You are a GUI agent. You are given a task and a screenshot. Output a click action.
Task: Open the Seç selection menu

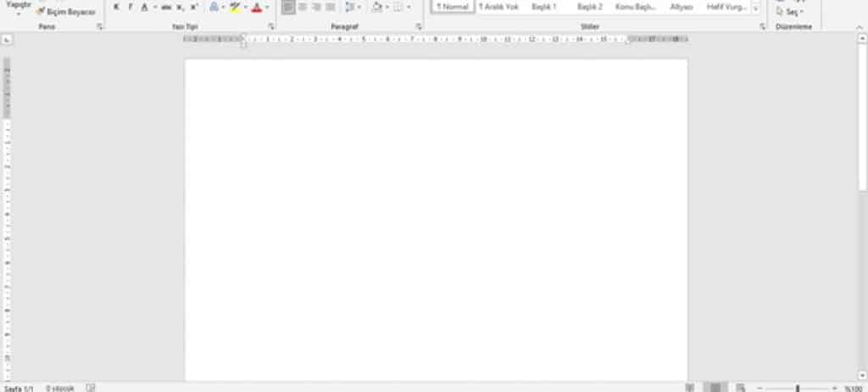[x=790, y=11]
